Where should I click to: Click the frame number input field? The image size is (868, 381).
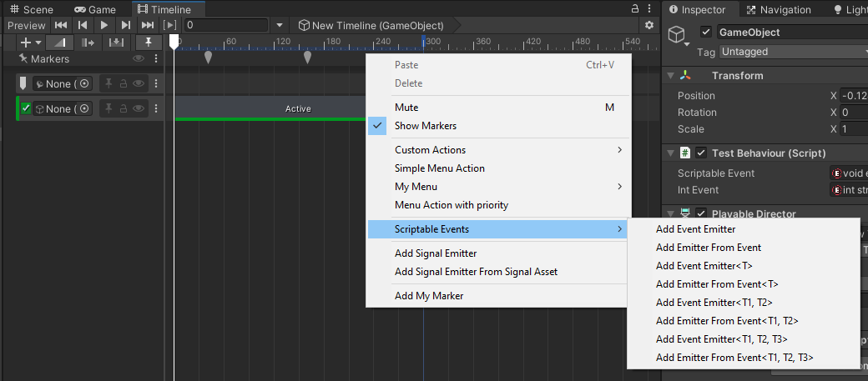(227, 25)
